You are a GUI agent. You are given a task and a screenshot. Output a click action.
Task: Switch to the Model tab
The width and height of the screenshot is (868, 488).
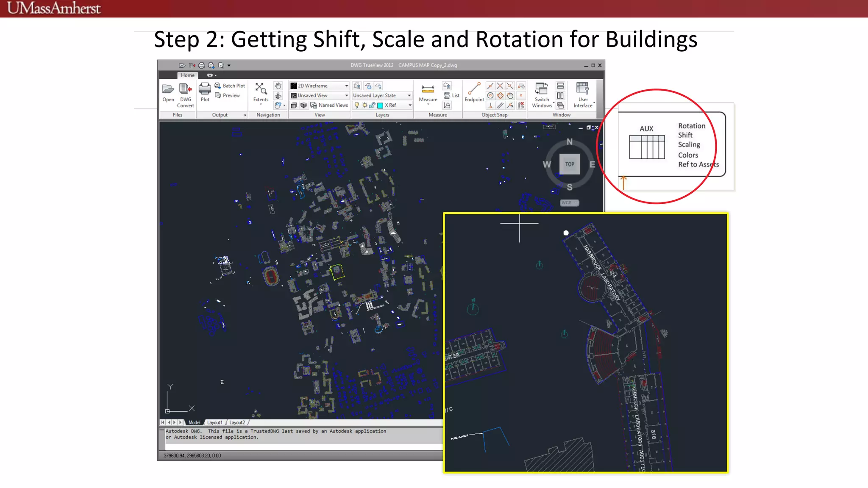pos(195,422)
